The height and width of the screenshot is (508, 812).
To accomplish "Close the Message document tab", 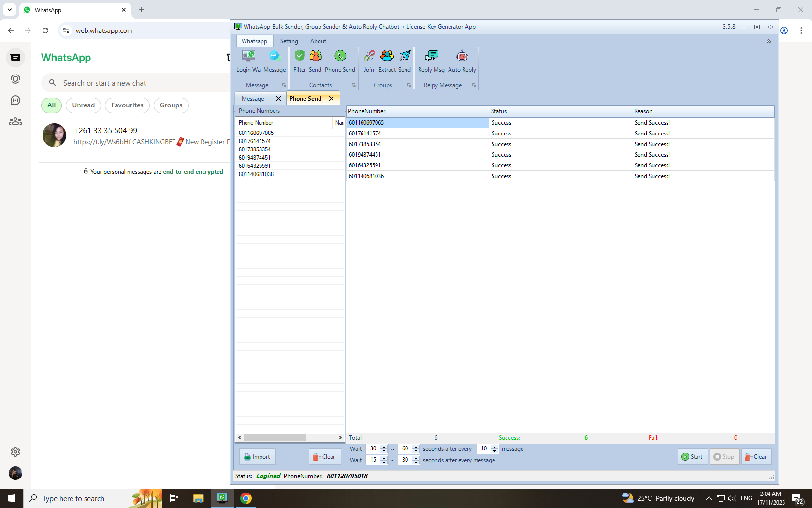I will (x=278, y=99).
